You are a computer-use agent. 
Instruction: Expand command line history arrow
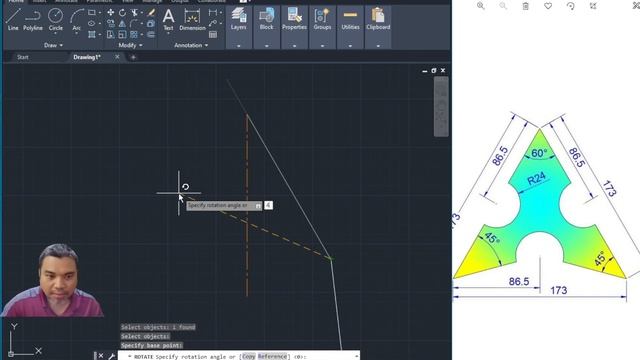point(357,356)
